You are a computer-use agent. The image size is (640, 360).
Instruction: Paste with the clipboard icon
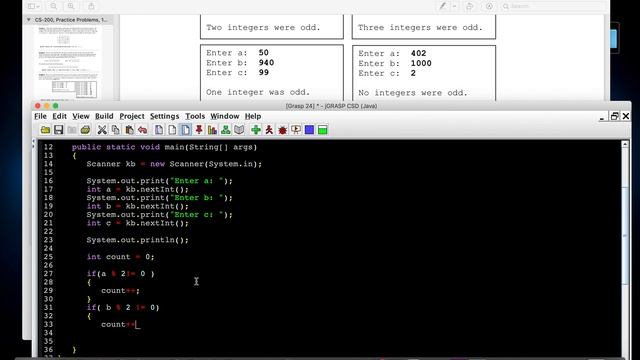click(x=129, y=130)
